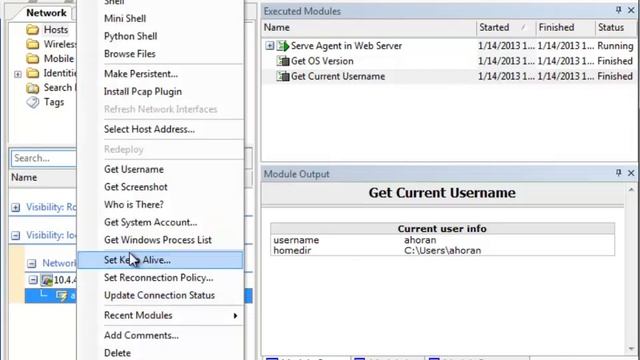640x360 pixels.
Task: Click the 'C:\Users\ahoran' homedir value
Action: pyautogui.click(x=442, y=251)
